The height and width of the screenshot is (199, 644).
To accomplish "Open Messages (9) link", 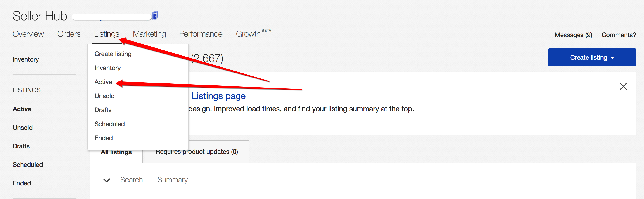I will [573, 35].
